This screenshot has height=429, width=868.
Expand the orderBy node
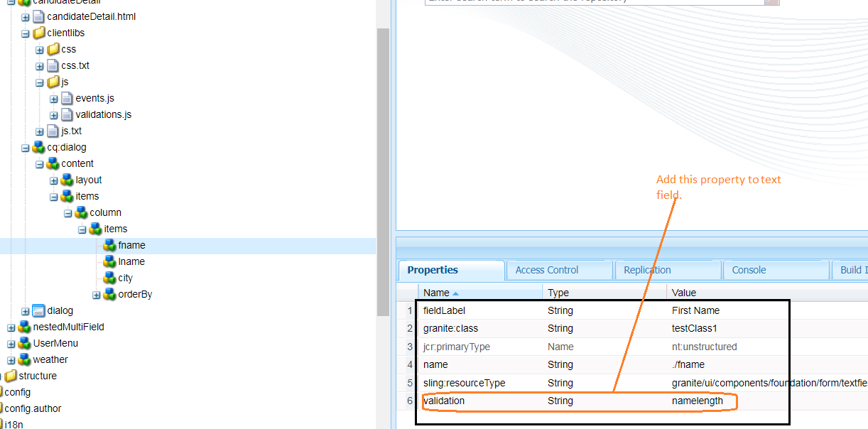pos(97,294)
